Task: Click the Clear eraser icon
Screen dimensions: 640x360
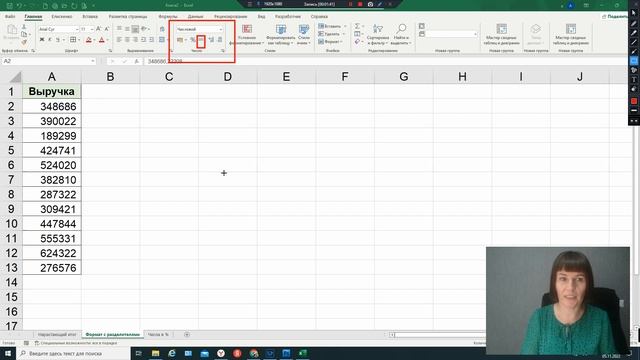Action: click(x=357, y=42)
